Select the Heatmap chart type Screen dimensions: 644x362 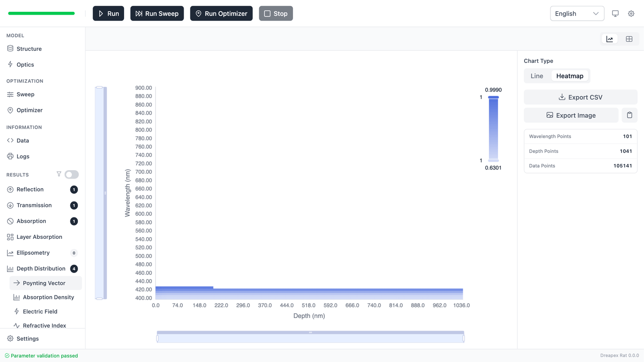tap(569, 76)
